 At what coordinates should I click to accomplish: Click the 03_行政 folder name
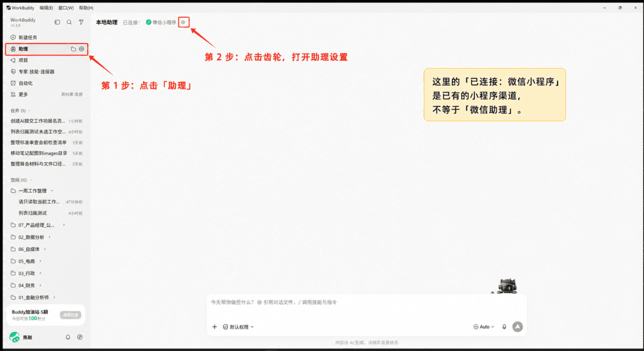click(x=27, y=273)
